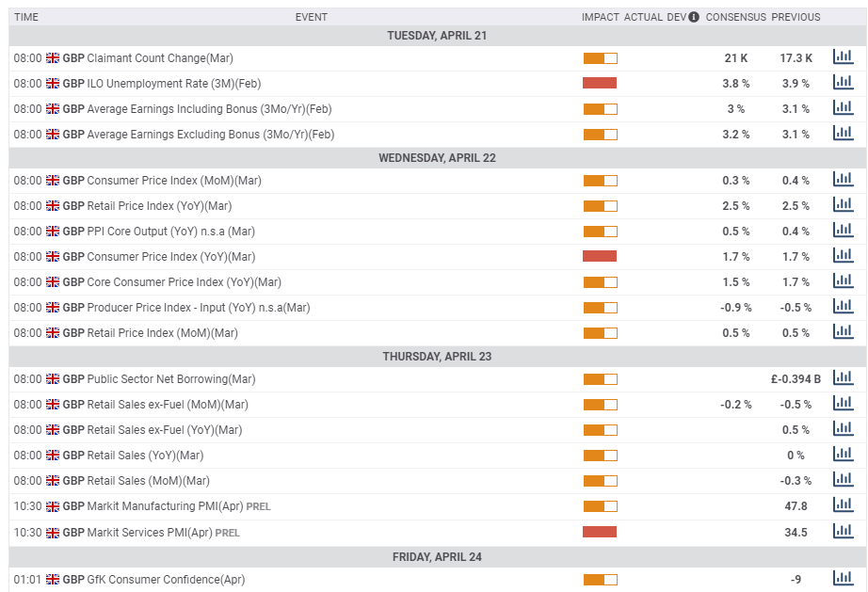Screen dimensions: 868x592
Task: Select the Thursday, April 23 date header
Action: [437, 357]
